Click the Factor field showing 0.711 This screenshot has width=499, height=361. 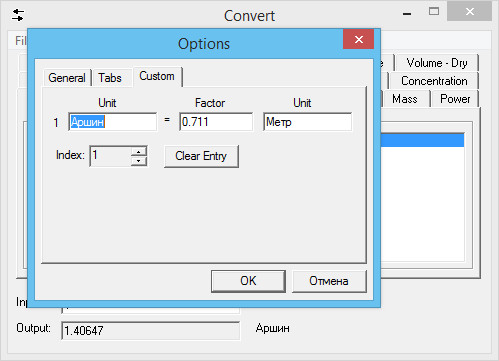coord(216,122)
